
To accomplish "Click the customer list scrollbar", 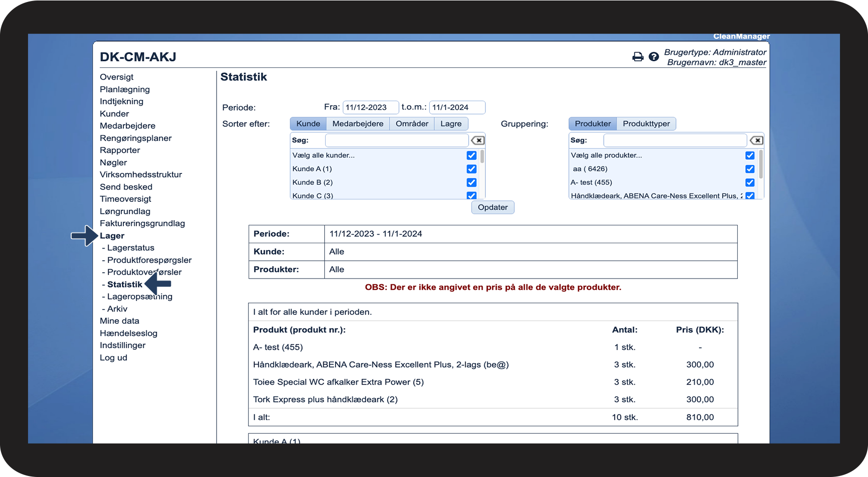I will click(x=482, y=157).
